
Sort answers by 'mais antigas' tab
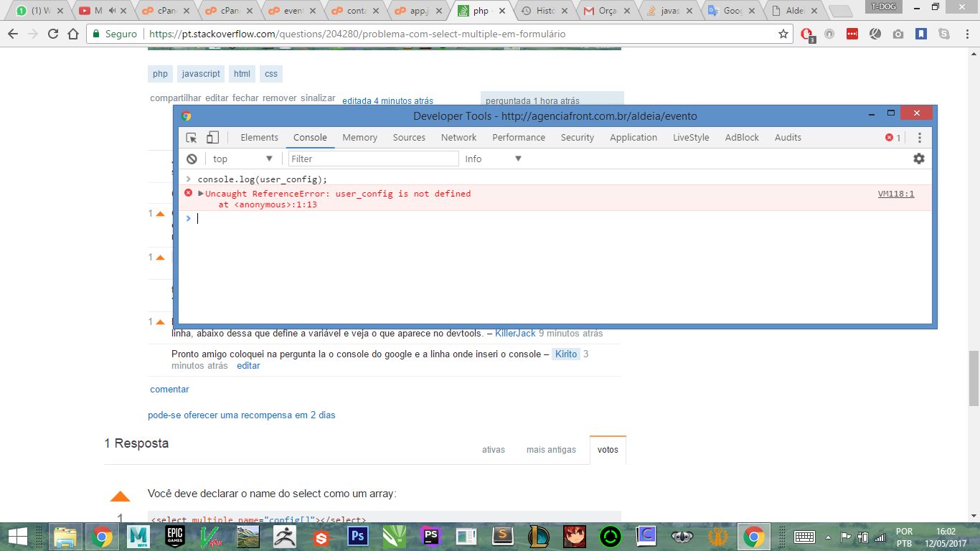click(x=551, y=450)
